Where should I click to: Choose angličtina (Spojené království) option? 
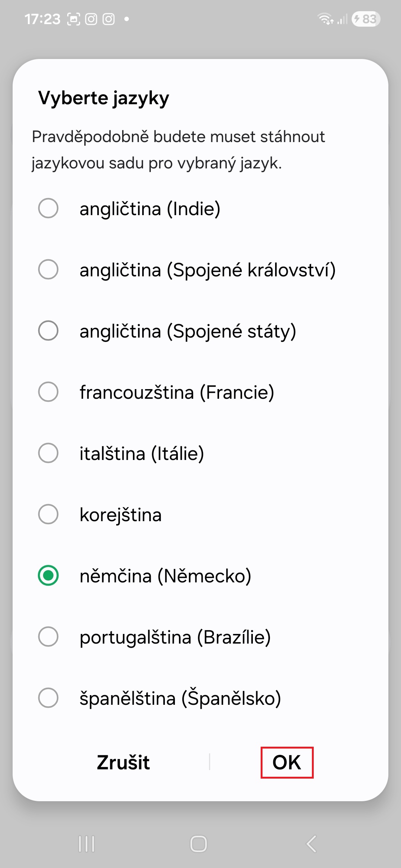48,269
